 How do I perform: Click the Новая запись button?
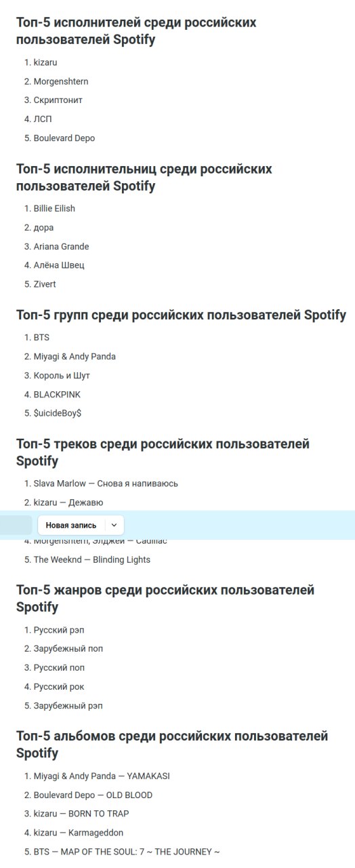point(71,525)
